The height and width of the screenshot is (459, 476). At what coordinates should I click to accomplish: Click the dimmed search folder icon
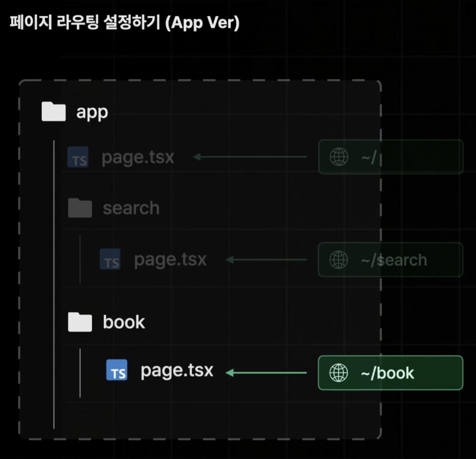click(x=80, y=208)
